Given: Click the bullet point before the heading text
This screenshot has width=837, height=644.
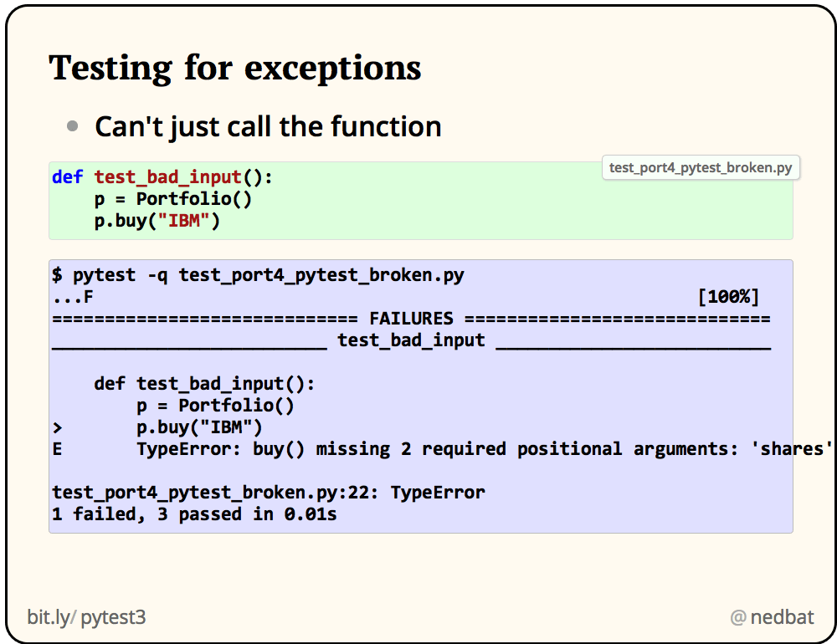Looking at the screenshot, I should click(x=74, y=125).
